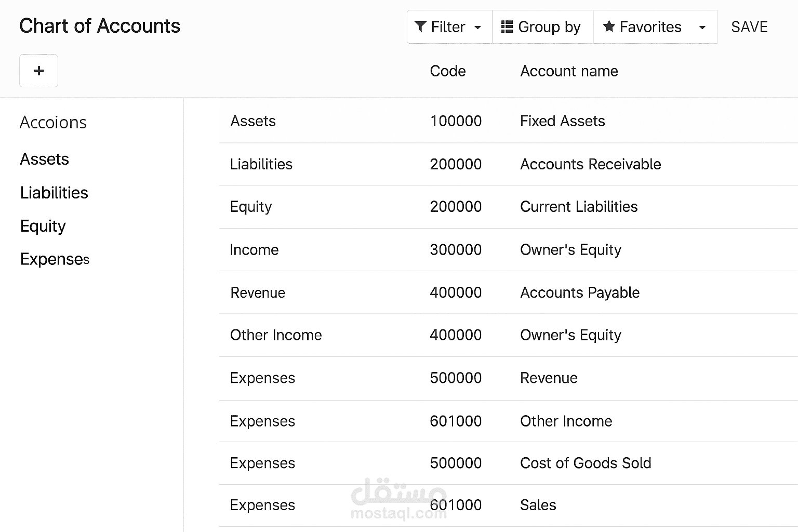
Task: Click Other Income in the type column
Action: pyautogui.click(x=276, y=335)
